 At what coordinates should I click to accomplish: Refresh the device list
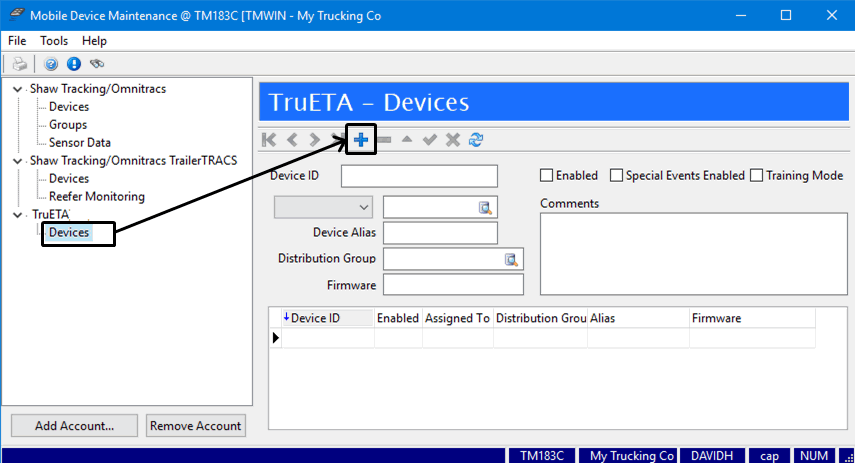coord(476,140)
